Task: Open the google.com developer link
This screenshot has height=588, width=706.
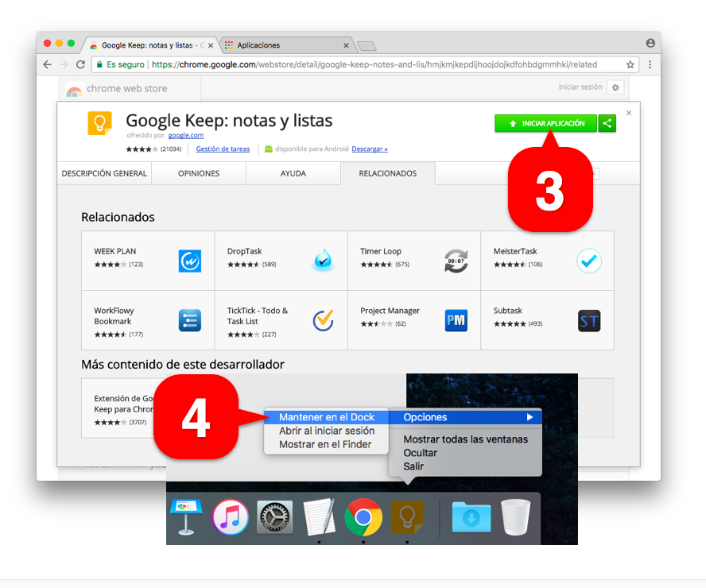Action: (185, 135)
